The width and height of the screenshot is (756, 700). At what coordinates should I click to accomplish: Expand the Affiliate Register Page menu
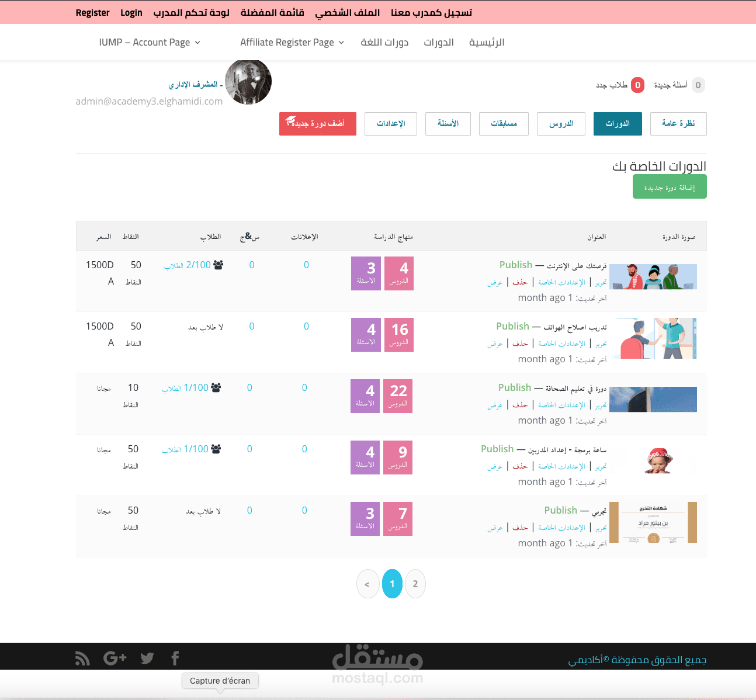292,42
